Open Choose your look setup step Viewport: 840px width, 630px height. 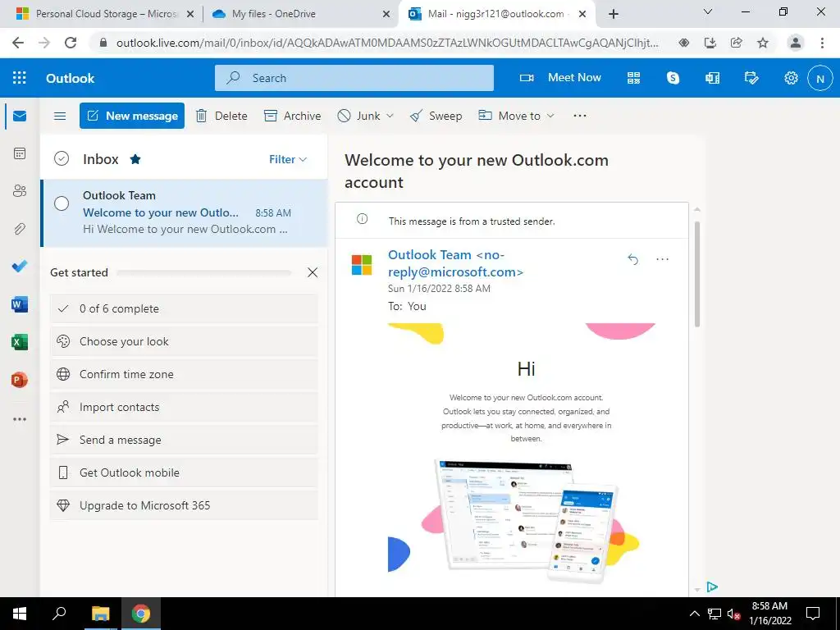(x=184, y=341)
